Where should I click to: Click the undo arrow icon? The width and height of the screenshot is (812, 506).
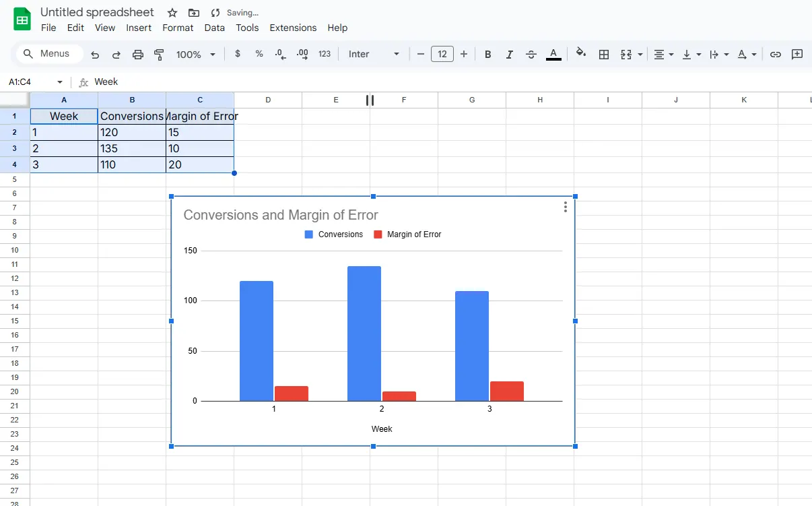[x=95, y=55]
